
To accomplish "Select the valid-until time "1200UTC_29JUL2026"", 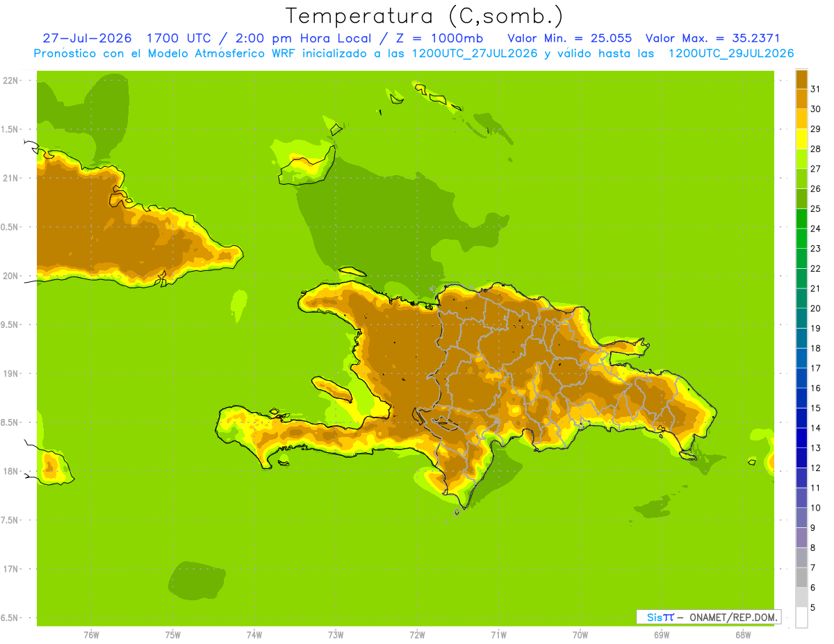I will [x=730, y=53].
